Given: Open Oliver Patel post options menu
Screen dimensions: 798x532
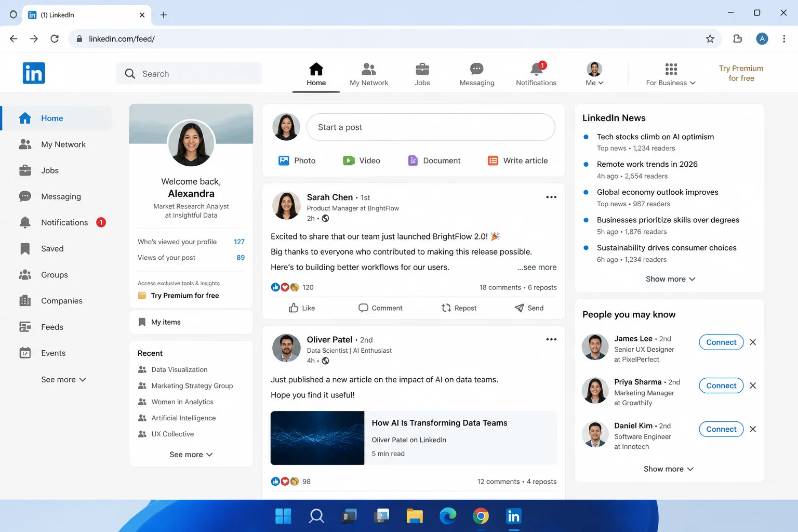Looking at the screenshot, I should [551, 340].
